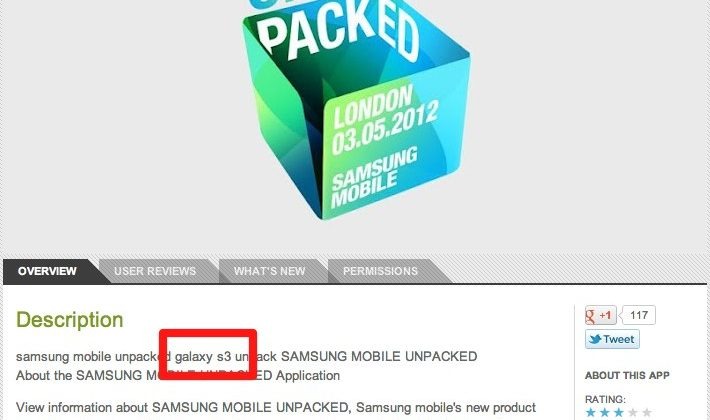This screenshot has width=710, height=420.
Task: Click the London 03.05.2012 text on cube
Action: (x=385, y=121)
